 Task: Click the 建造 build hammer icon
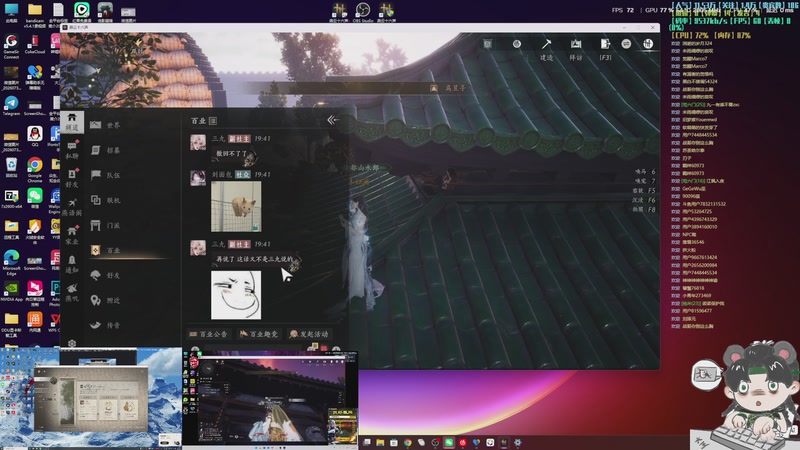click(546, 48)
